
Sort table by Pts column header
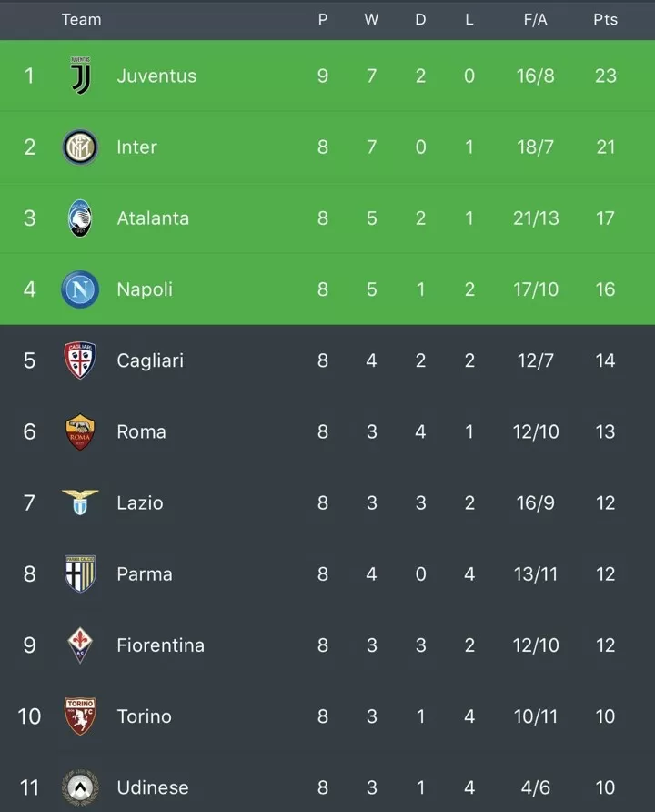[605, 20]
